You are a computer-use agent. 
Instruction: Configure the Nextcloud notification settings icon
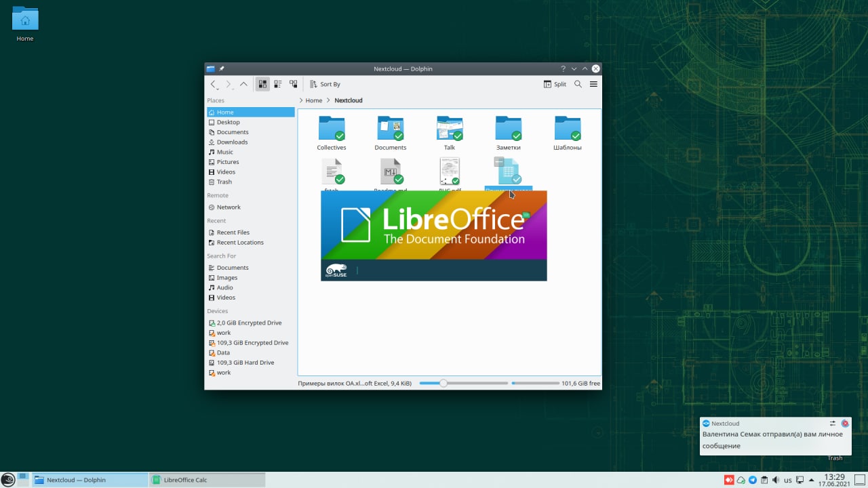[833, 423]
